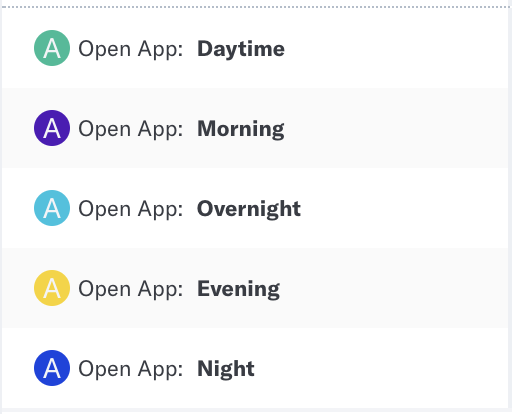
Task: Pick the shaded Open App: Evening entry
Action: [255, 288]
